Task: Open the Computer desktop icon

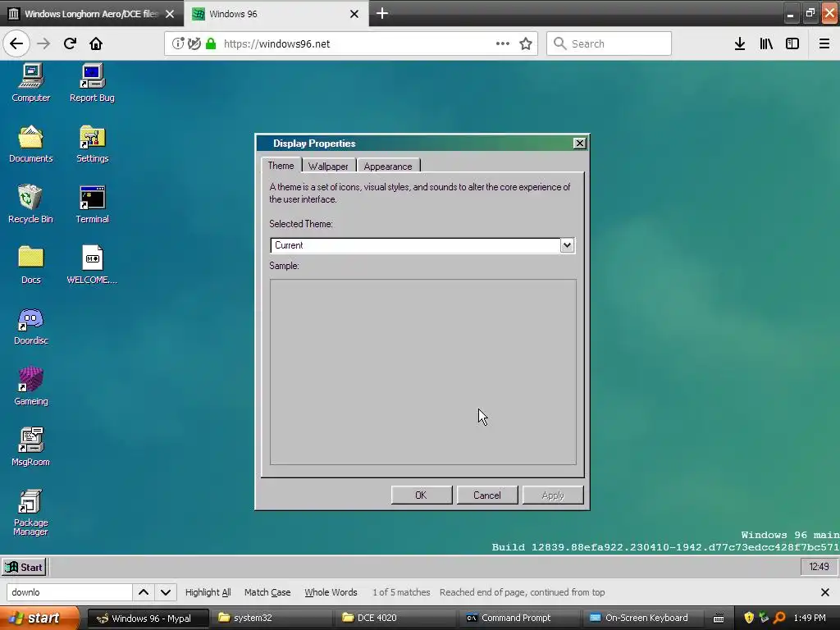Action: [x=30, y=83]
